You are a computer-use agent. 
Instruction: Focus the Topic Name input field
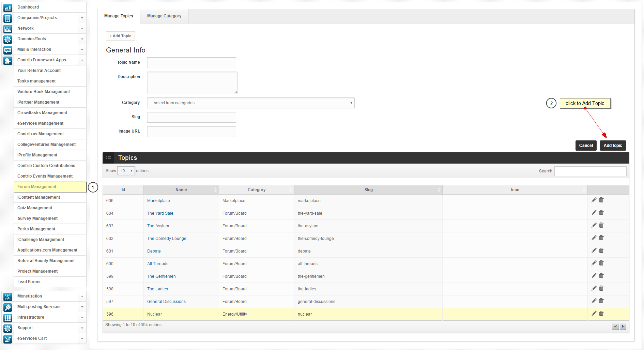(x=191, y=63)
